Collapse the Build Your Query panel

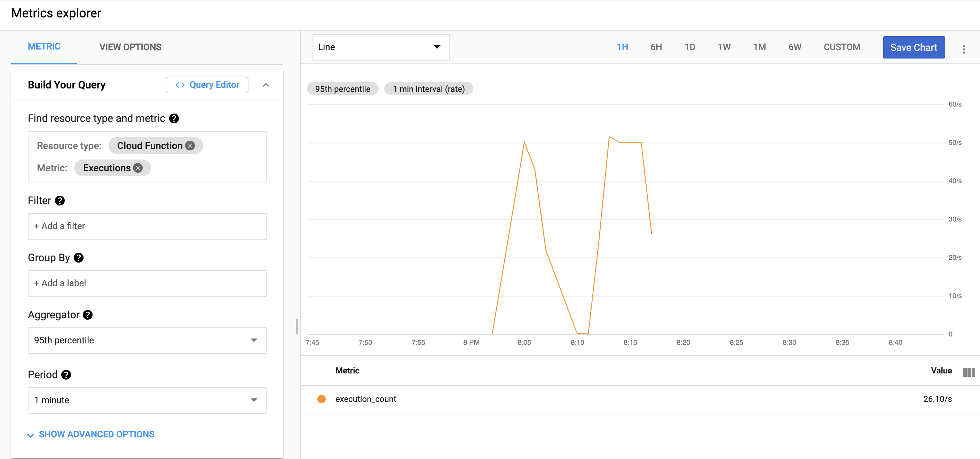266,85
